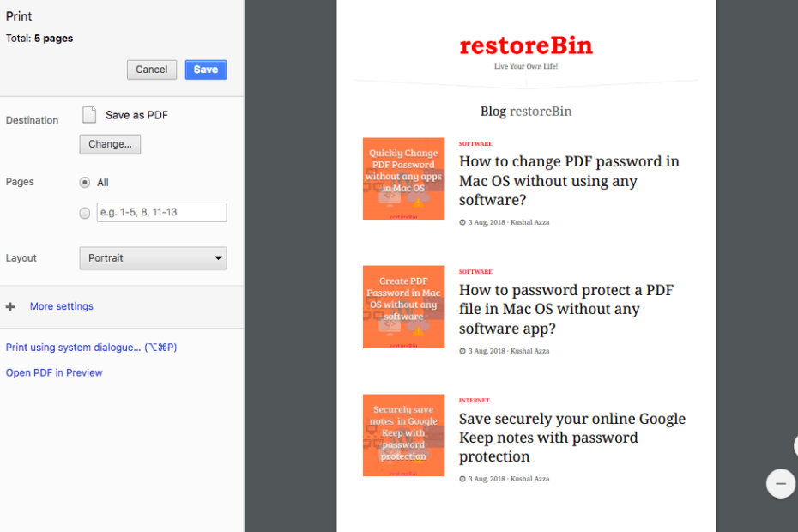Open the Portrait layout dropdown
The image size is (798, 532).
click(154, 258)
